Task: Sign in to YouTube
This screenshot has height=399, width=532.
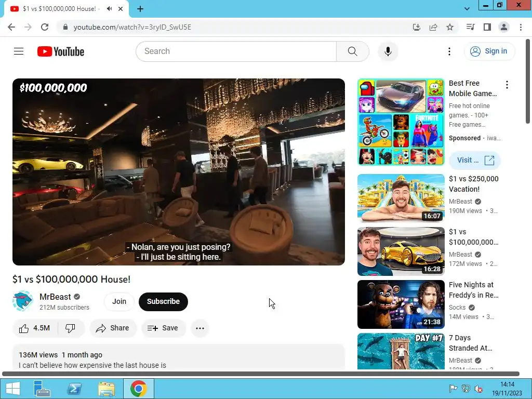Action: coord(489,51)
